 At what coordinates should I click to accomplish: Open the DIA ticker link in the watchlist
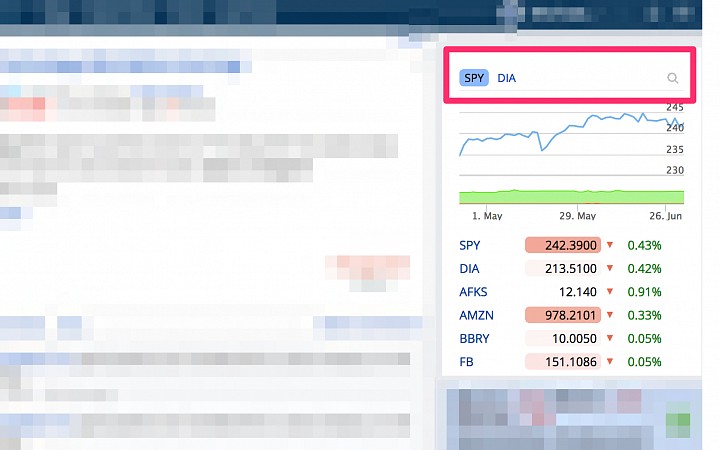click(x=469, y=269)
